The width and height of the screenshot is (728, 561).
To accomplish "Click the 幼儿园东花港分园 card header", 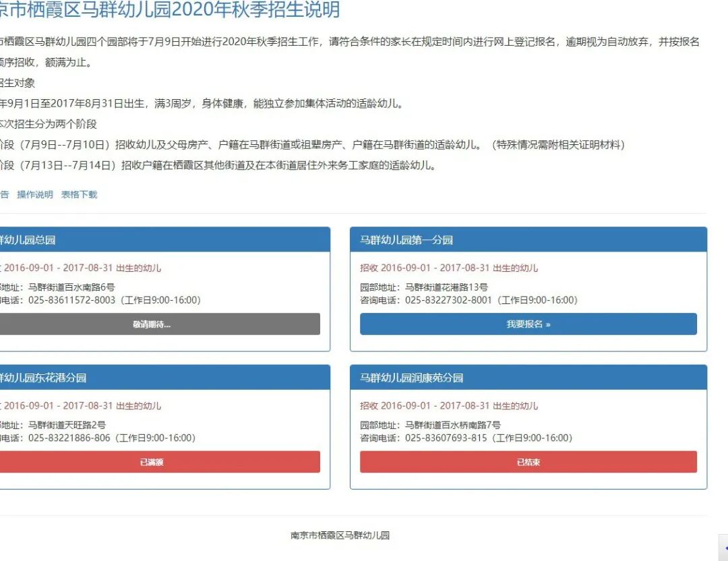I will [165, 378].
